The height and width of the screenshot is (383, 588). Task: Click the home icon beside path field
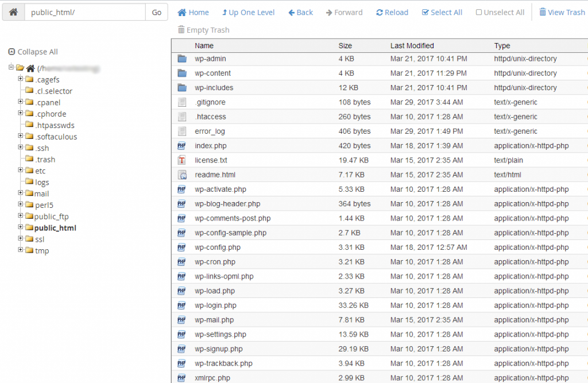[13, 12]
